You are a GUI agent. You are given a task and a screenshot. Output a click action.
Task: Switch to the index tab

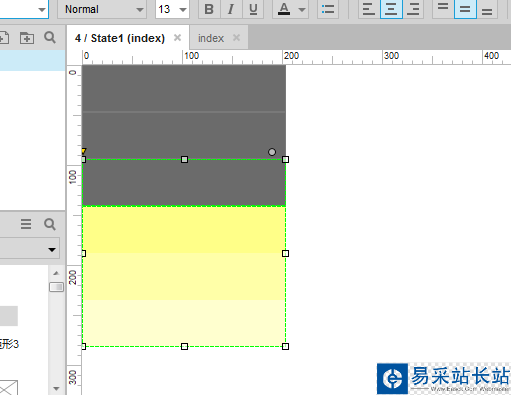point(211,38)
